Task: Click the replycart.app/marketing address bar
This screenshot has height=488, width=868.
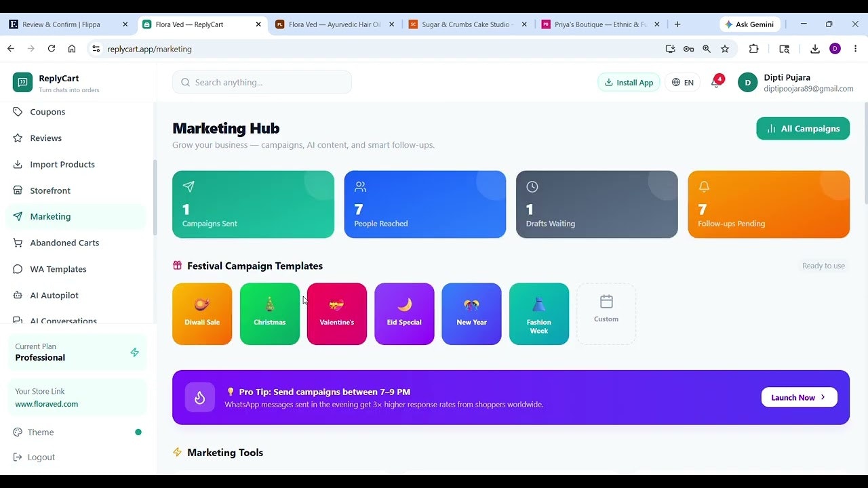Action: (380, 49)
